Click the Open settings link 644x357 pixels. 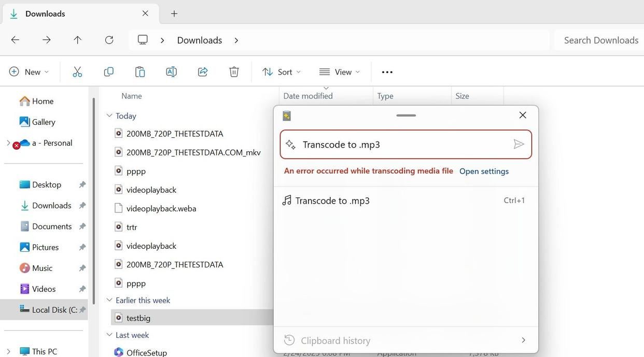(484, 172)
